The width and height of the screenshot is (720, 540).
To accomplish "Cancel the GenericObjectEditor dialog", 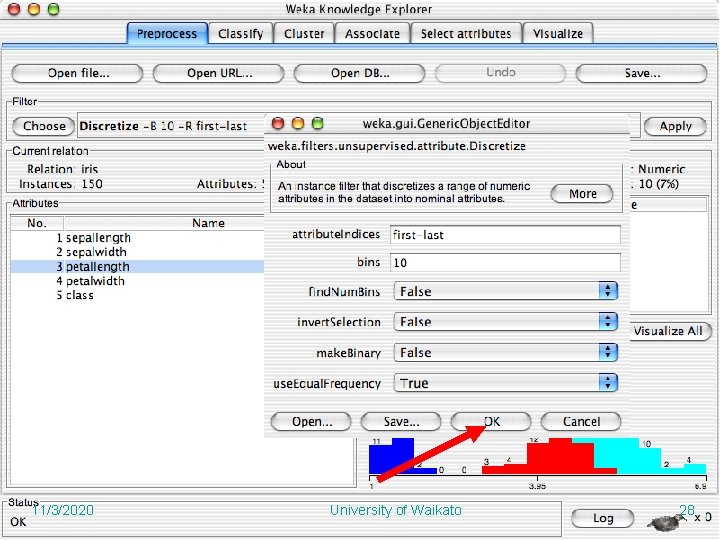I will (581, 422).
